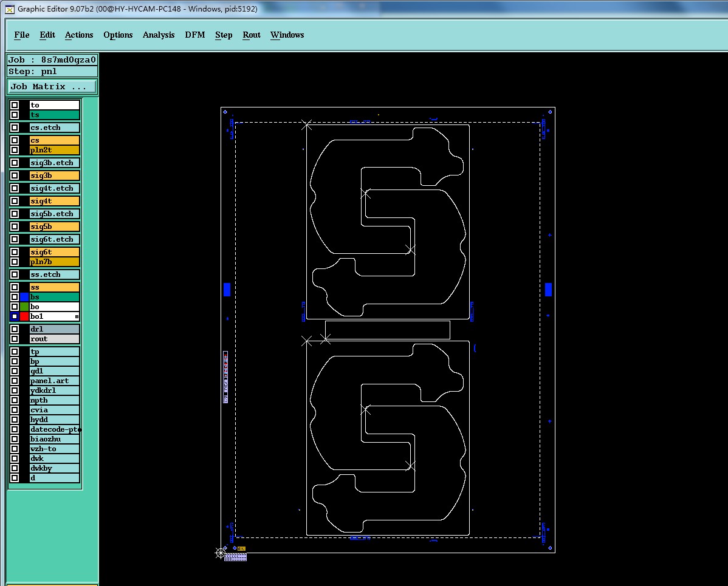This screenshot has height=586, width=728.
Task: Click the Job name field
Action: point(52,60)
